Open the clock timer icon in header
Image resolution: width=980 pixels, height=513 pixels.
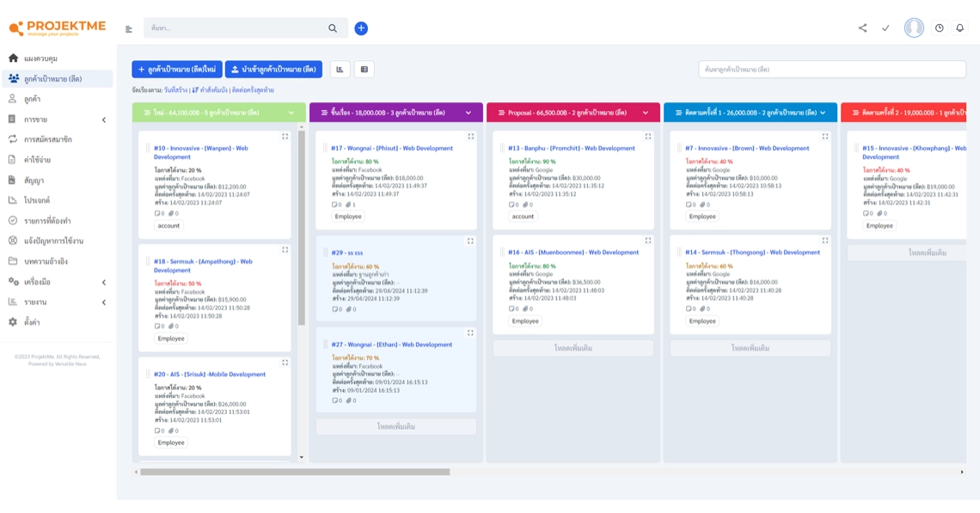click(x=939, y=28)
